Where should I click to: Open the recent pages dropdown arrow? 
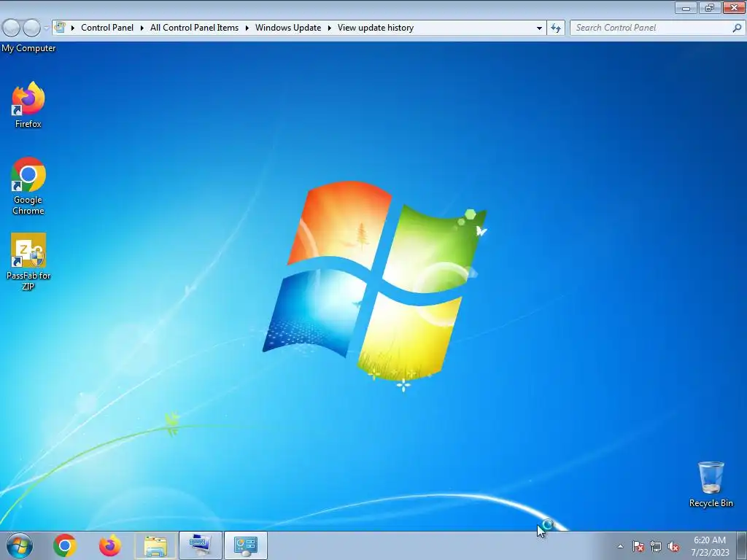pos(46,28)
